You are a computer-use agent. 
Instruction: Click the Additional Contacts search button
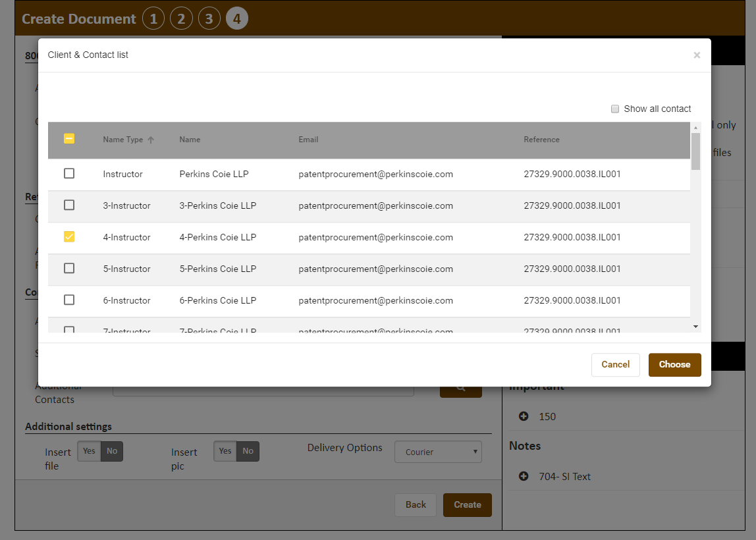click(x=460, y=391)
